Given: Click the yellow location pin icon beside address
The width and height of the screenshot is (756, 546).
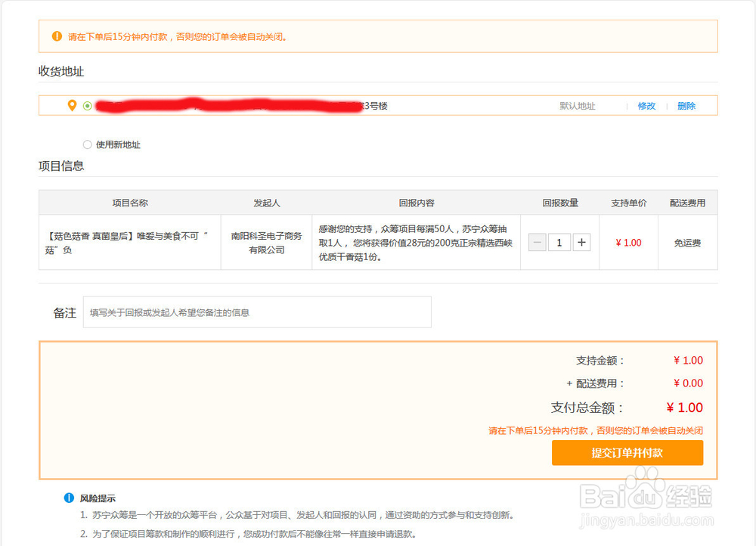Looking at the screenshot, I should (x=73, y=105).
